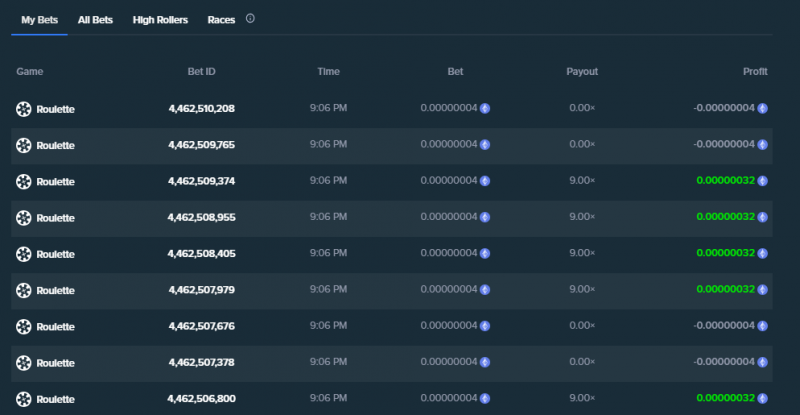Click Ethereum icon in Profit cell of row 4,462,508,955
800x415 pixels.
pos(762,217)
